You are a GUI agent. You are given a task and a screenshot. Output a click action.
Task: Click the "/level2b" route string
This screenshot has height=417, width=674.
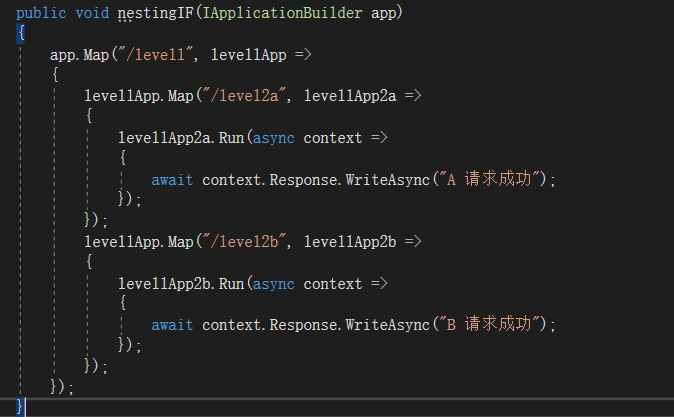click(247, 242)
